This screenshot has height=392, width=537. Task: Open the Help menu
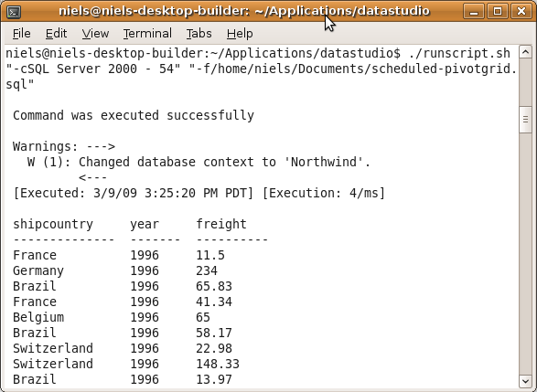240,34
